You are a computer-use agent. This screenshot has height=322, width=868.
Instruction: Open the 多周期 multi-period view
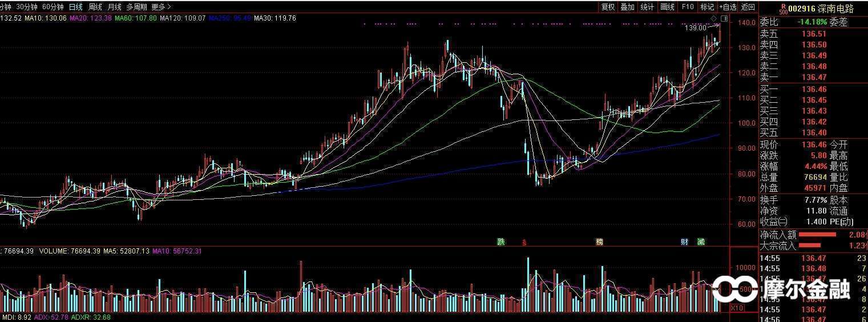136,7
